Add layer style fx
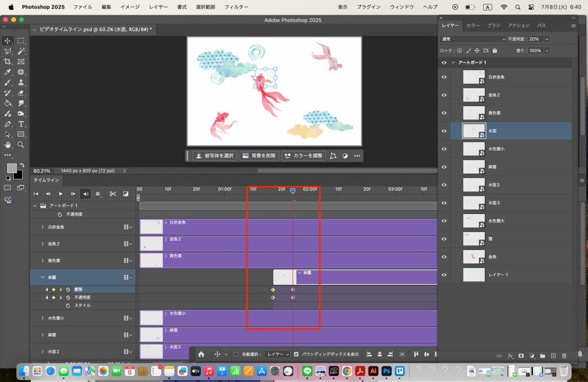This screenshot has width=588, height=382. [x=510, y=356]
